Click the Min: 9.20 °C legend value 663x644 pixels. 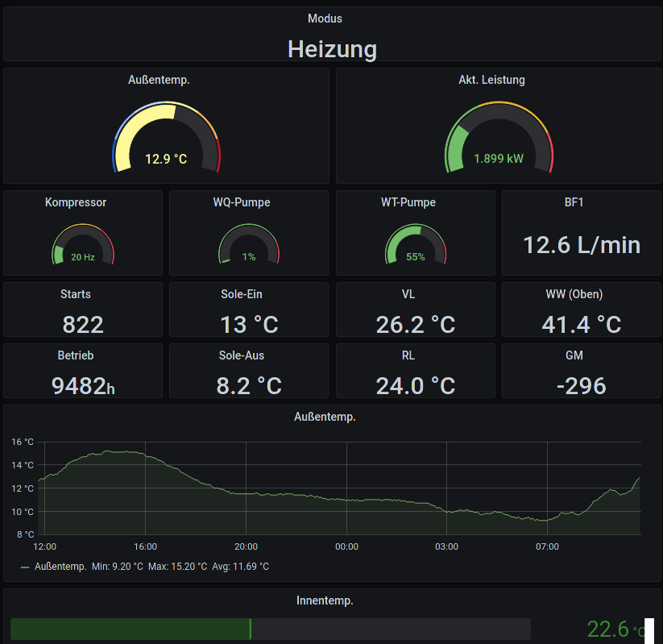(x=118, y=567)
